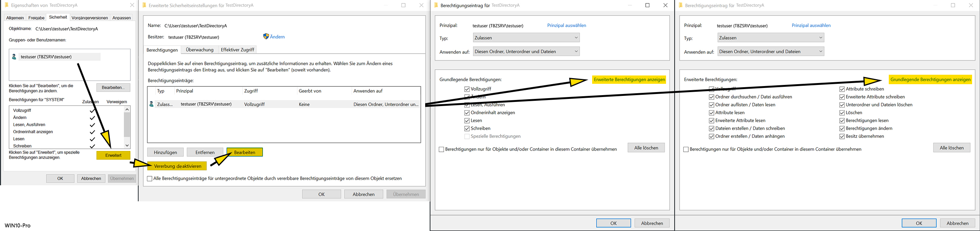Click the user icon in the Zulassen permission entry row
Image resolution: width=980 pixels, height=231 pixels.
[152, 104]
